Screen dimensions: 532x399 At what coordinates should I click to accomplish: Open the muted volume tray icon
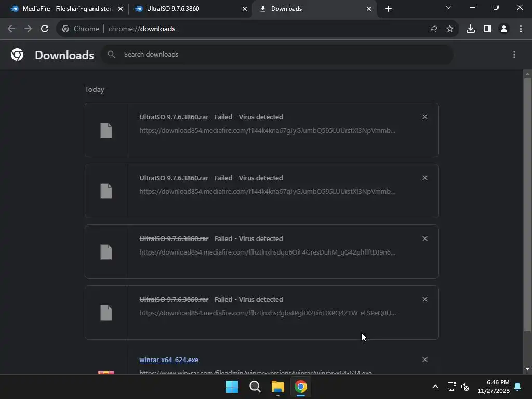465,387
